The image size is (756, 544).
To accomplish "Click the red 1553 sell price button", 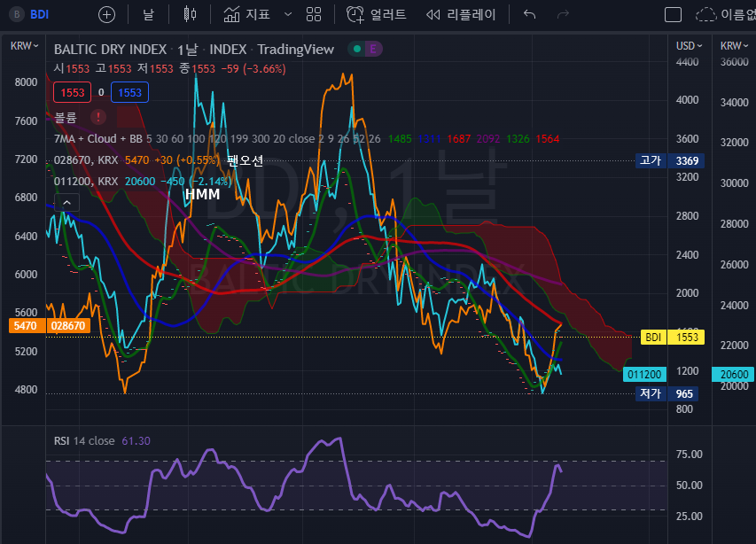I will point(73,92).
